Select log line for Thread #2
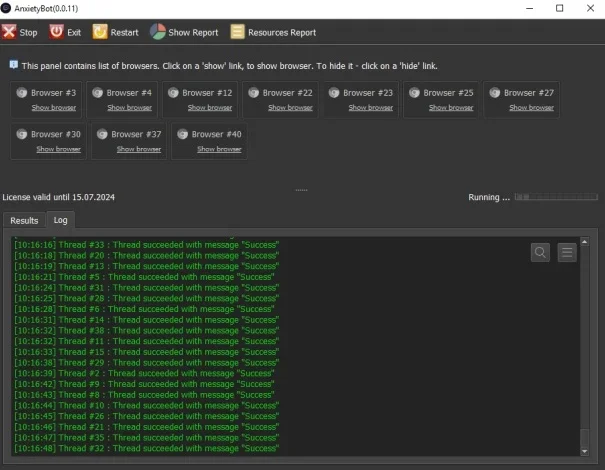Image resolution: width=605 pixels, height=470 pixels. pos(144,374)
